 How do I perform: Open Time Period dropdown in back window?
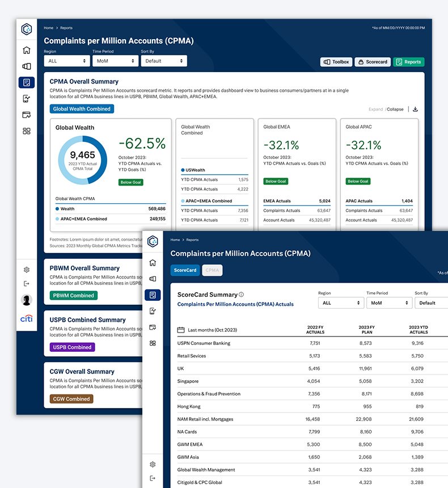point(116,61)
